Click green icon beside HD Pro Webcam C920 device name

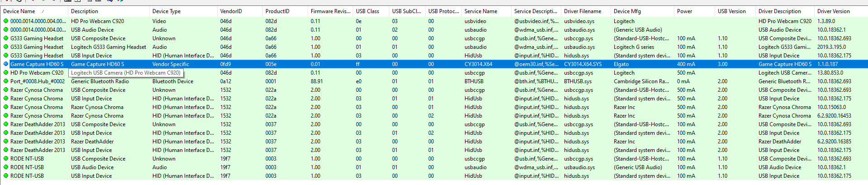[6, 73]
